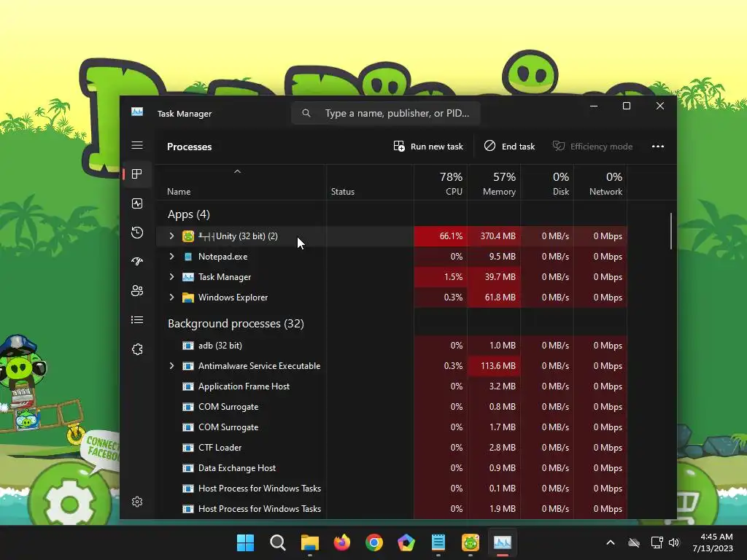Image resolution: width=747 pixels, height=560 pixels.
Task: Expand the Unity (32 bit) process group
Action: tap(171, 236)
